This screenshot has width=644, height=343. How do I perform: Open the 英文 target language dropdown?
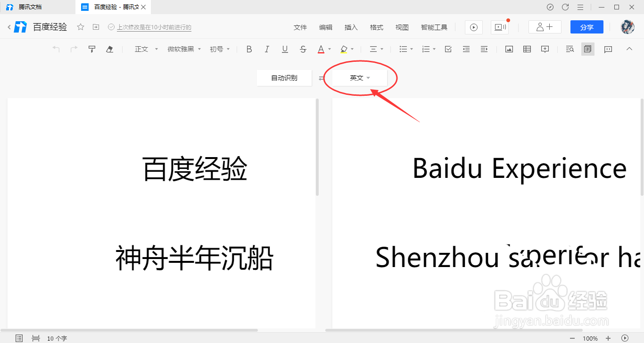click(360, 78)
